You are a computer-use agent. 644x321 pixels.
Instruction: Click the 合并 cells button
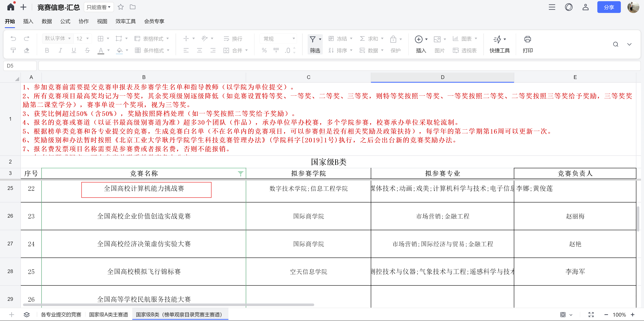[x=235, y=50]
